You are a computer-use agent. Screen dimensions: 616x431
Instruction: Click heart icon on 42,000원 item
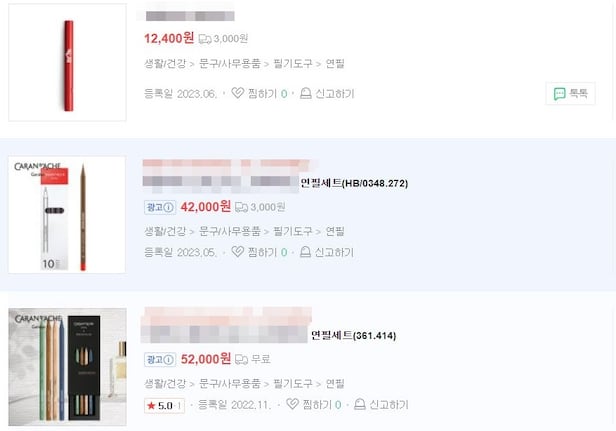[x=237, y=251]
